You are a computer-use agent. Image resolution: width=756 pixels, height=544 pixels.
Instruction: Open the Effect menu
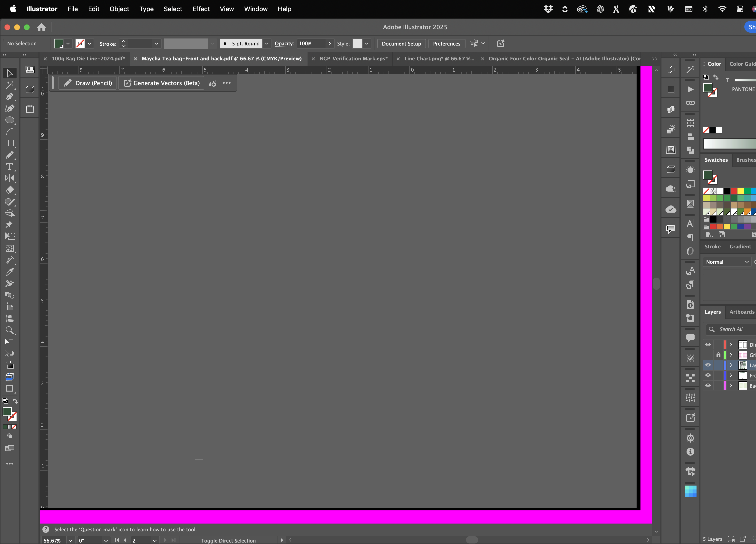click(x=201, y=9)
